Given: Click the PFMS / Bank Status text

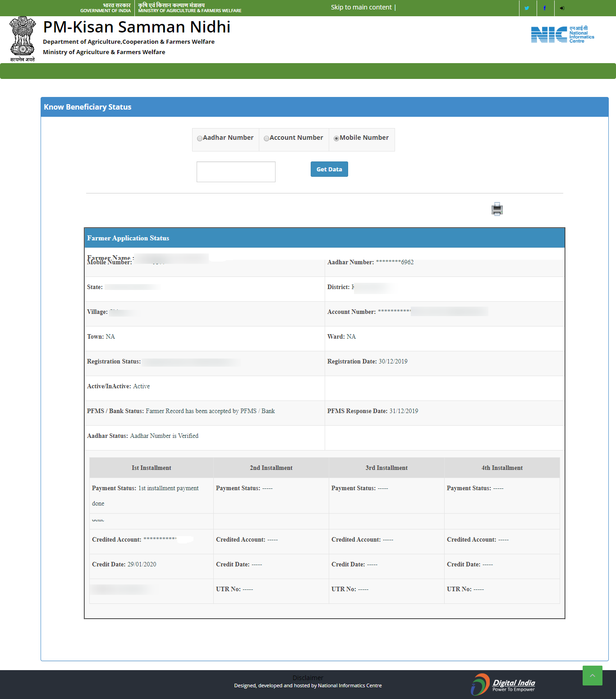Looking at the screenshot, I should (x=181, y=411).
